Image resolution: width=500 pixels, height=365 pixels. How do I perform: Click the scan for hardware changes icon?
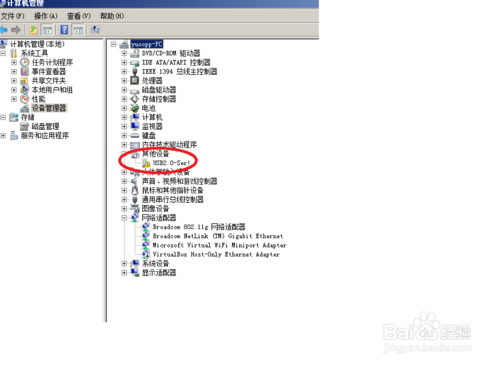(95, 30)
